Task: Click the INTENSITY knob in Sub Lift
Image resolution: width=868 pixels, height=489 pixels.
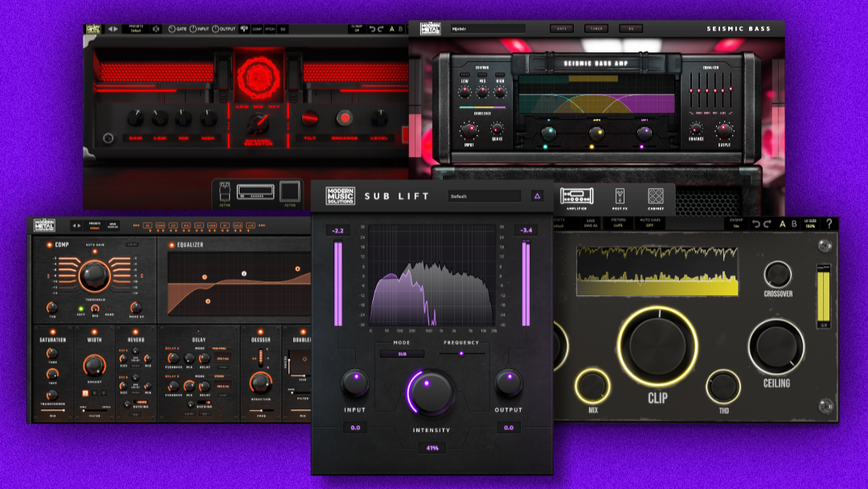Action: click(431, 392)
